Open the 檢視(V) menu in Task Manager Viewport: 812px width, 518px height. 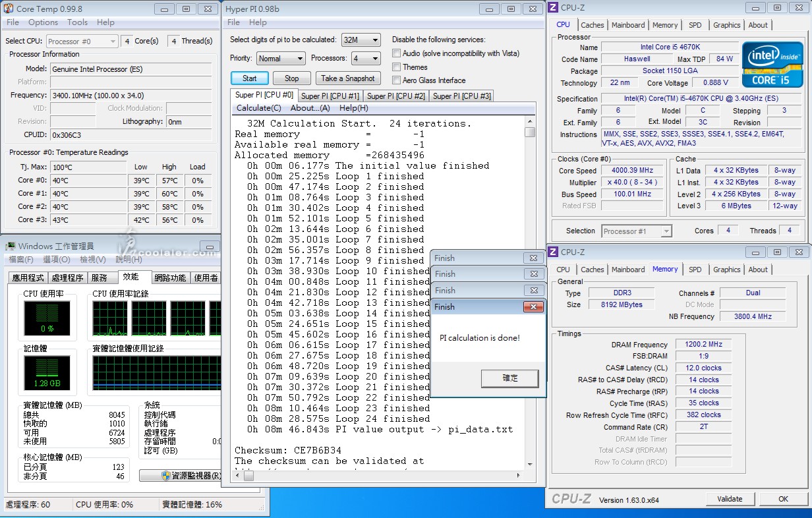pos(92,260)
